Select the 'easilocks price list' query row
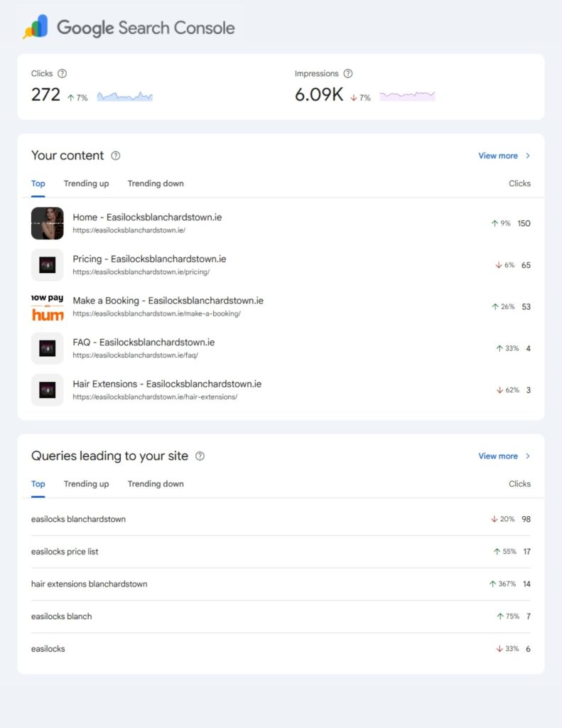The image size is (562, 728). tap(65, 552)
